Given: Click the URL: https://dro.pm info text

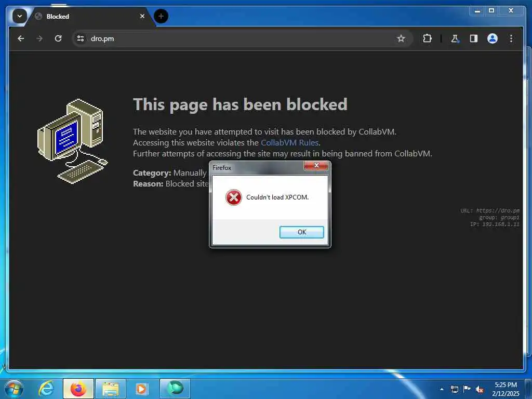Looking at the screenshot, I should (490, 210).
